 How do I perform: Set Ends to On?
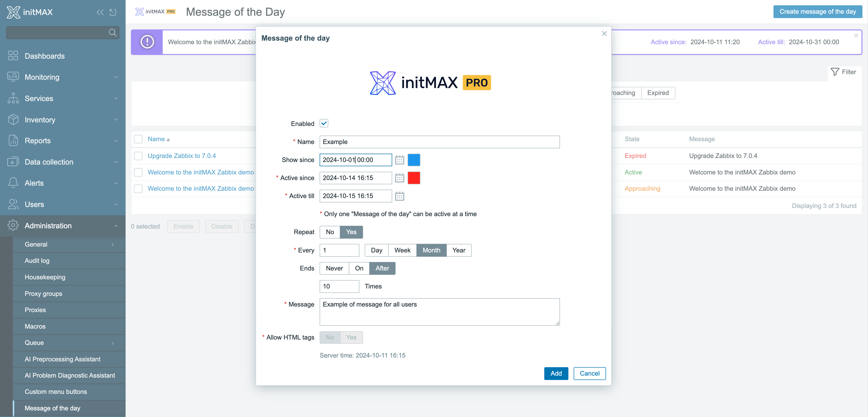(x=359, y=268)
